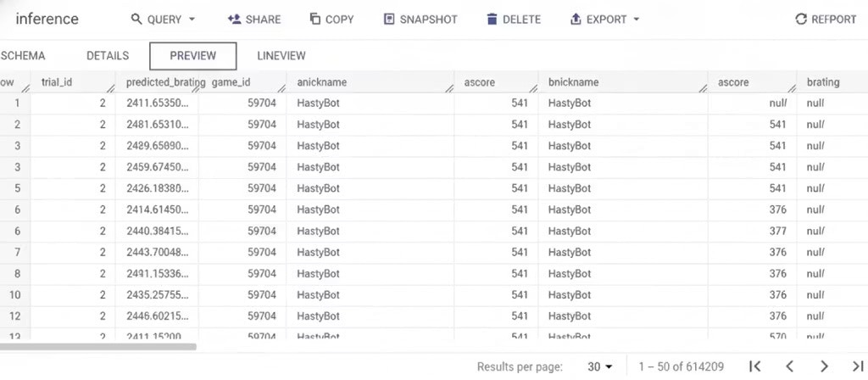Screen dimensions: 868x380
Task: Click the Copy table icon
Action: point(315,20)
